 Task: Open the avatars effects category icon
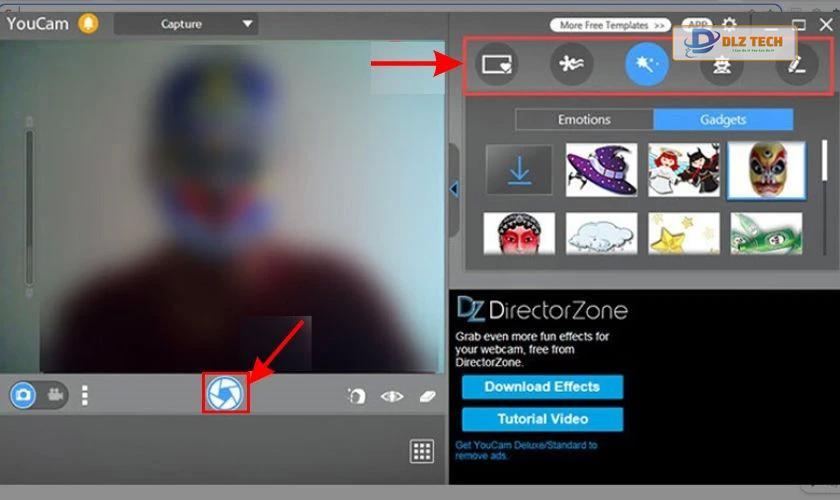coord(722,65)
